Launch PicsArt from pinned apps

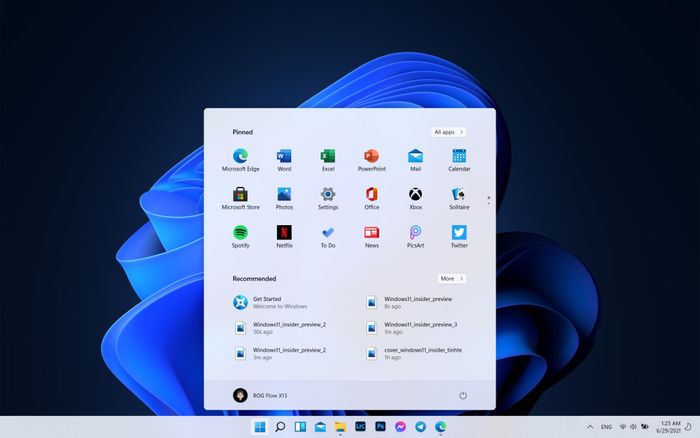point(415,237)
